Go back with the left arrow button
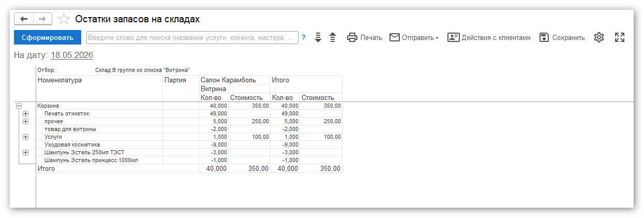 coord(24,19)
